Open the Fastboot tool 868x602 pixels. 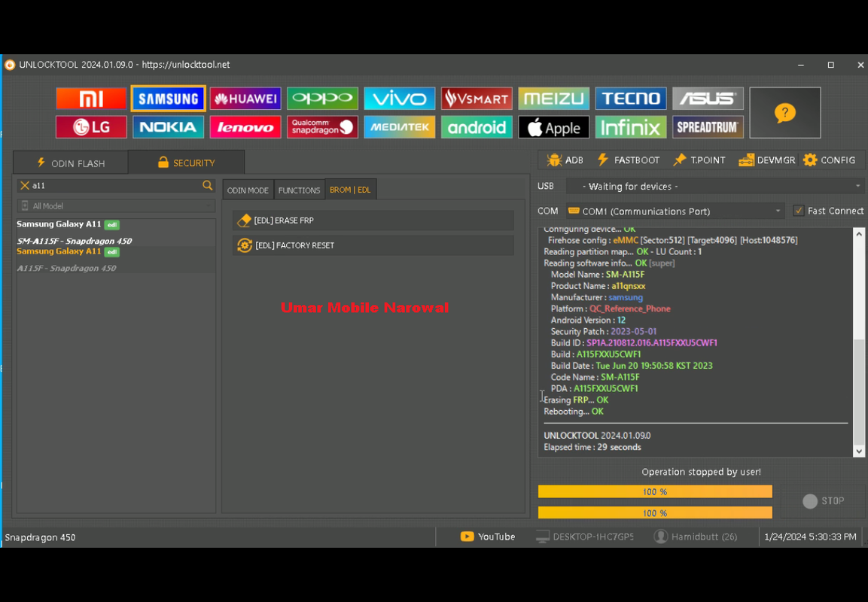(629, 160)
